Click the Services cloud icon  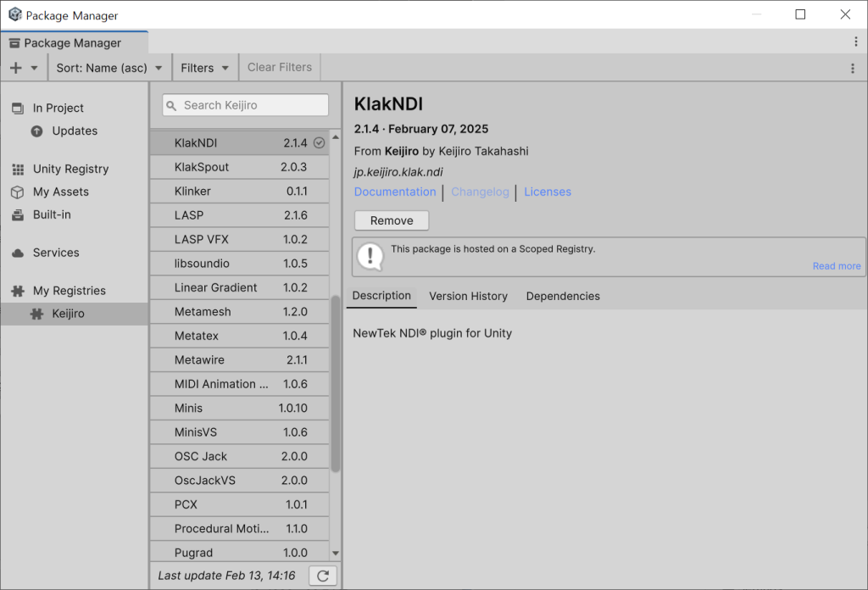tap(19, 253)
